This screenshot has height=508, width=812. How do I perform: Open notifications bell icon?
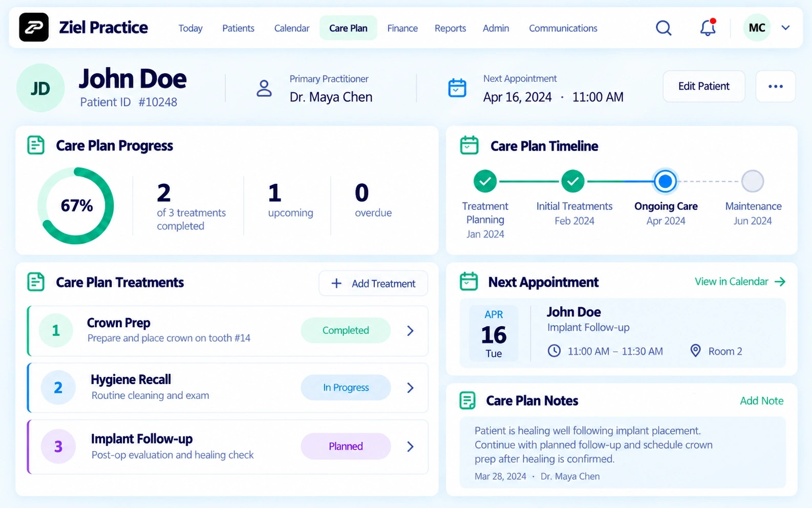pos(708,28)
